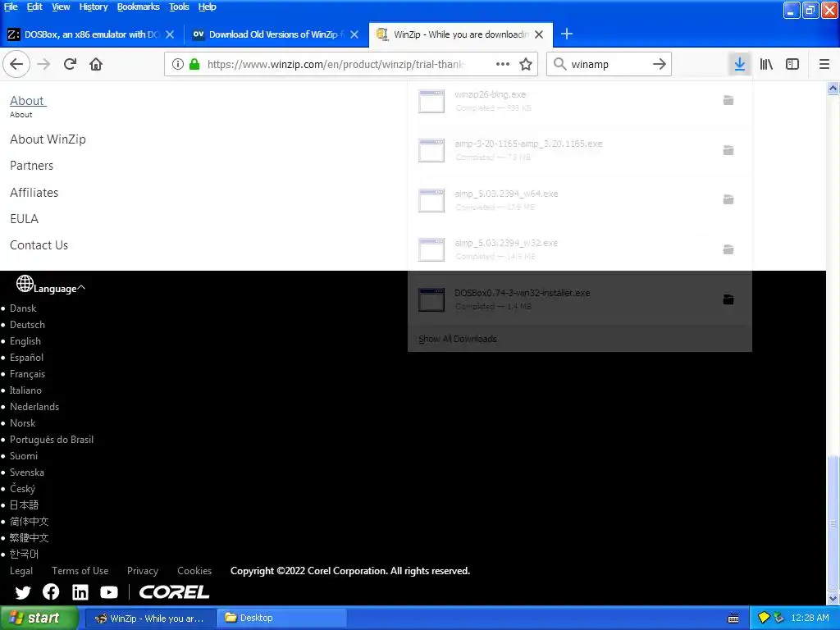Open the Affiliates link
This screenshot has height=630, width=840.
[34, 192]
